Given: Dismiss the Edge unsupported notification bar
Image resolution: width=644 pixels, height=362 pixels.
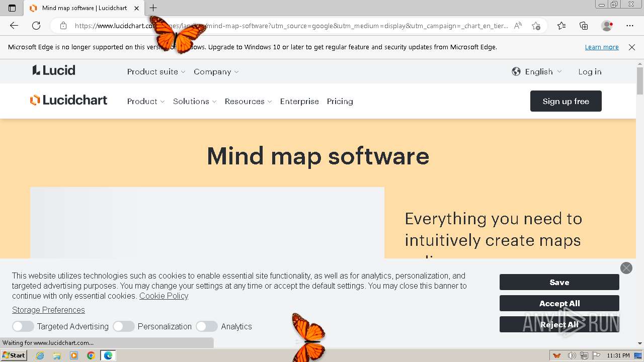Looking at the screenshot, I should (632, 47).
